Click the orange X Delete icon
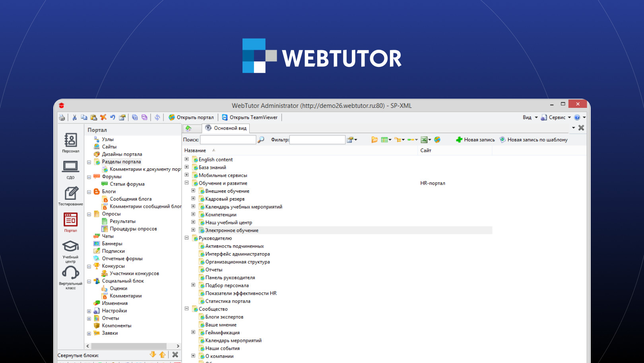Image resolution: width=644 pixels, height=363 pixels. (x=103, y=117)
